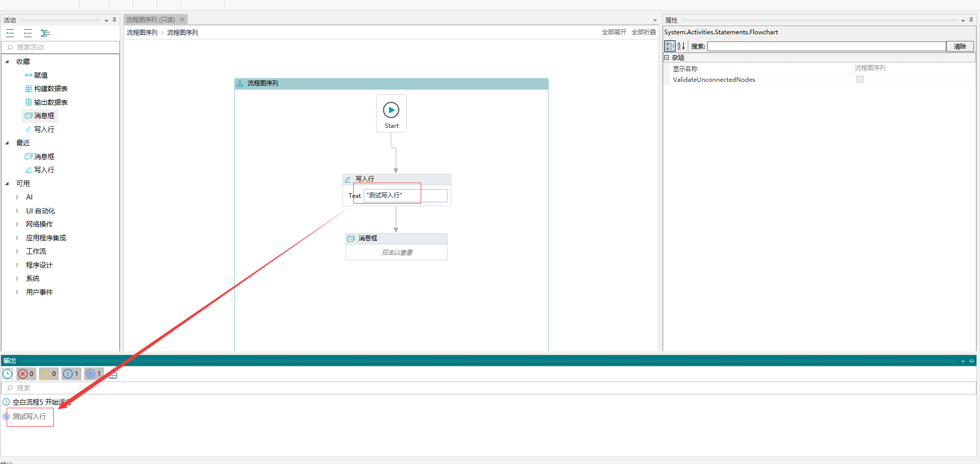Expand the 应用程序集成 category
This screenshot has height=464, width=980.
[17, 238]
